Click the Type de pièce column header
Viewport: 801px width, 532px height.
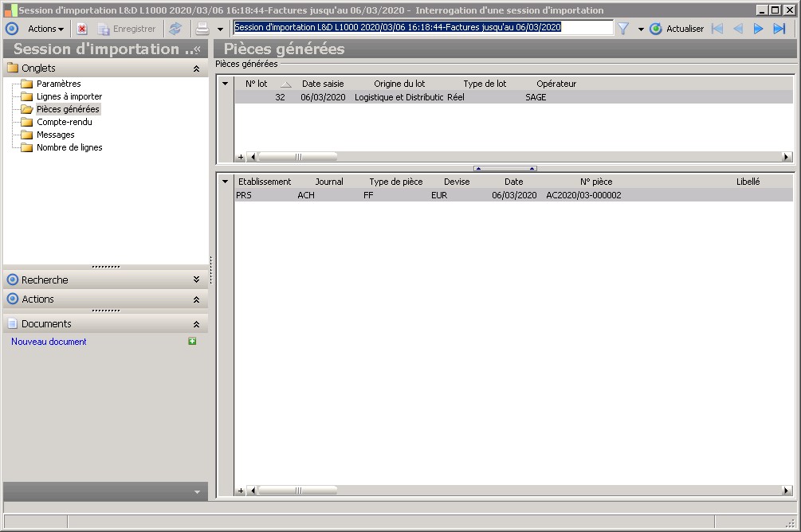click(396, 182)
